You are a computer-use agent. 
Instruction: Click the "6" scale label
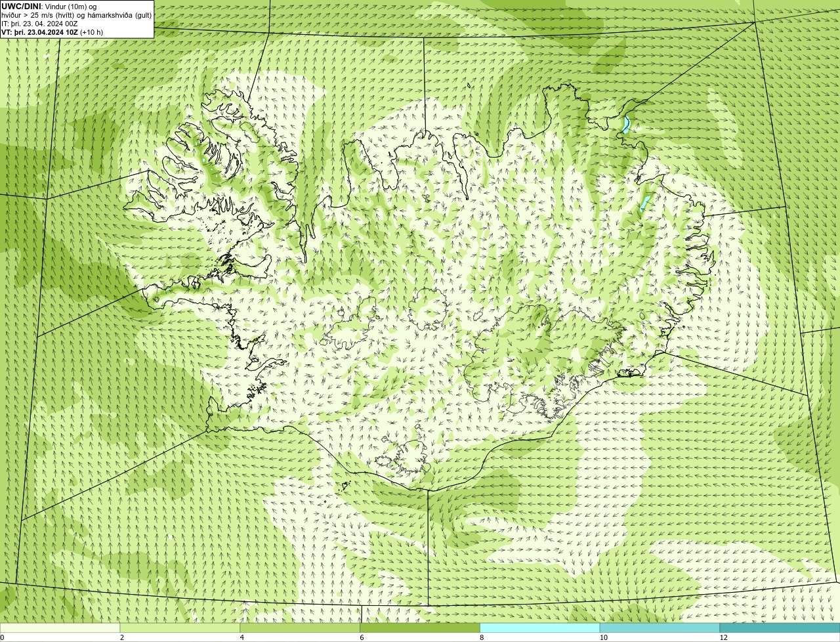click(362, 637)
